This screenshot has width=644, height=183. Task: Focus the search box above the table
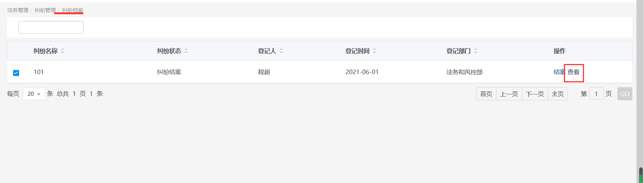click(x=51, y=27)
